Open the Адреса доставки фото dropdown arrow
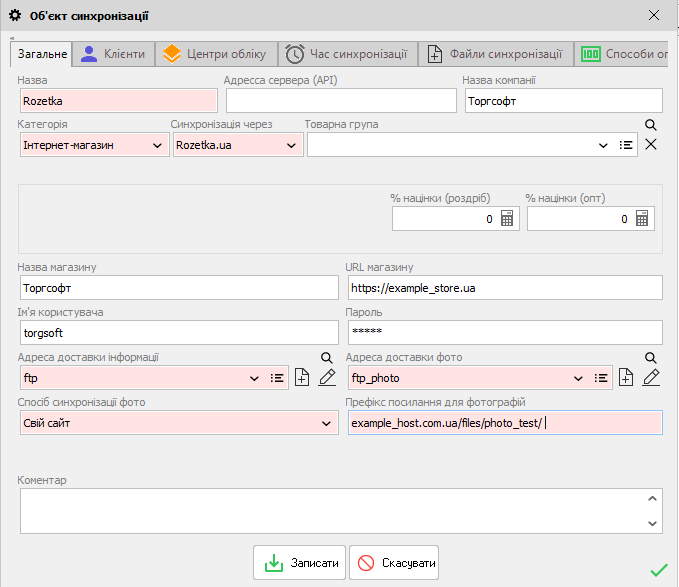Screen dimensions: 679x587 (577, 378)
